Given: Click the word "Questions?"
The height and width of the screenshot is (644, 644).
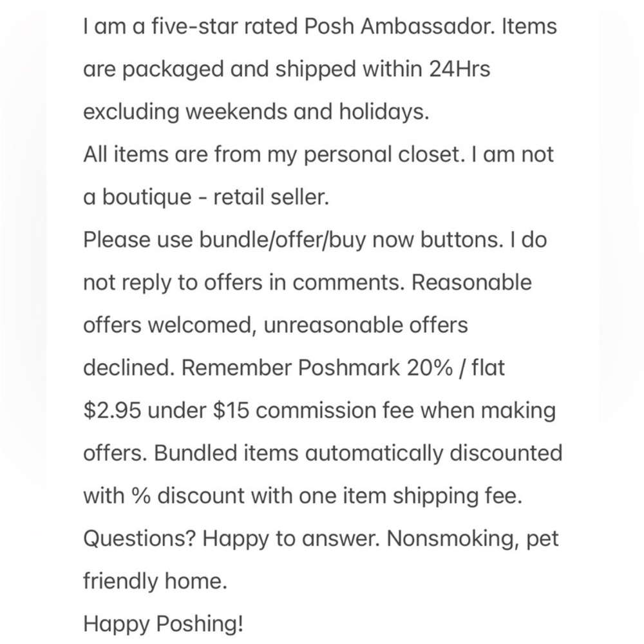Looking at the screenshot, I should (140, 537).
